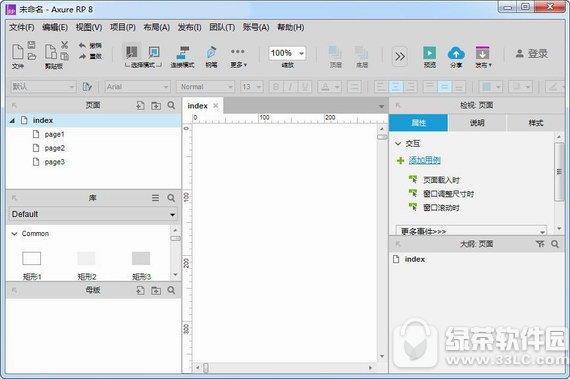The width and height of the screenshot is (570, 379).
Task: Search the widget library
Action: [x=171, y=198]
